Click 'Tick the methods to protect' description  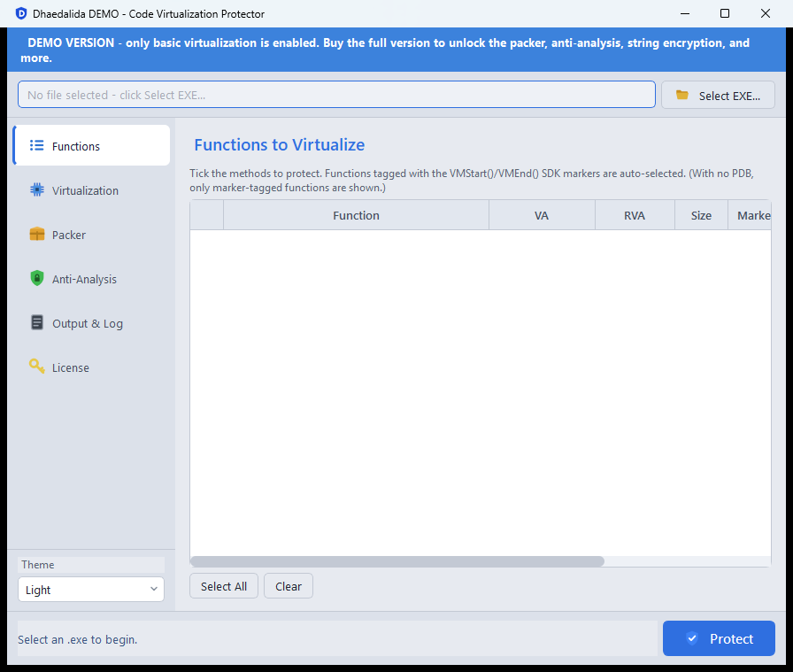pos(472,181)
